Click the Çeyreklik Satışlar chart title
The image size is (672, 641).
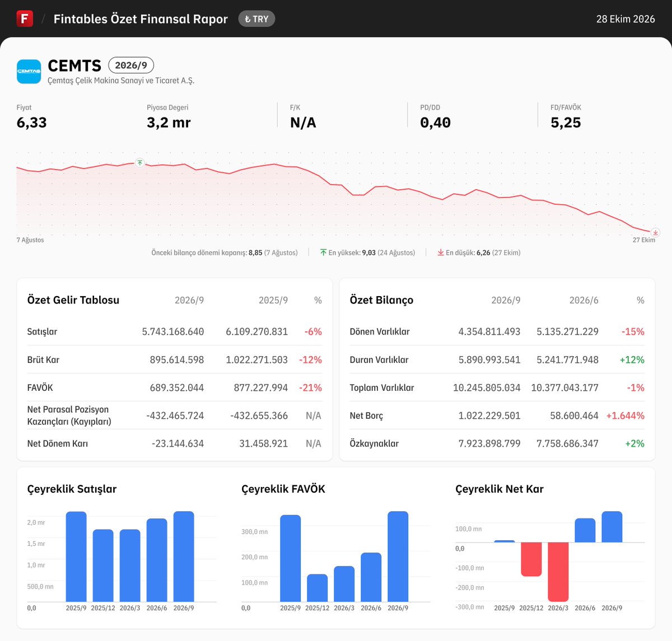72,489
